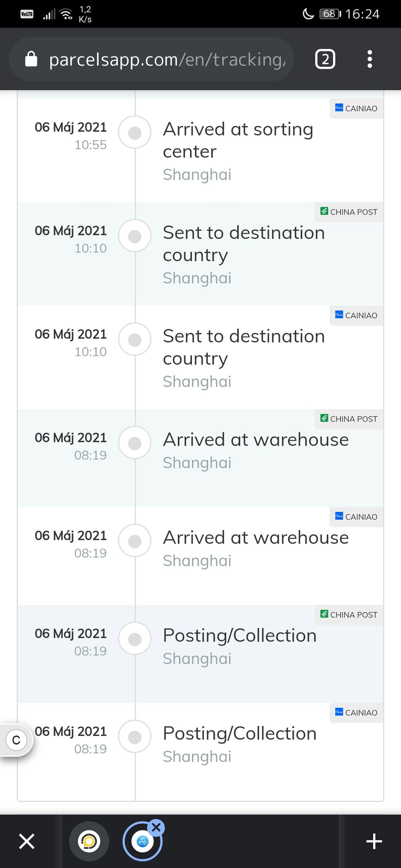Close the bottom tab strip with X
The height and width of the screenshot is (868, 401).
[x=27, y=841]
